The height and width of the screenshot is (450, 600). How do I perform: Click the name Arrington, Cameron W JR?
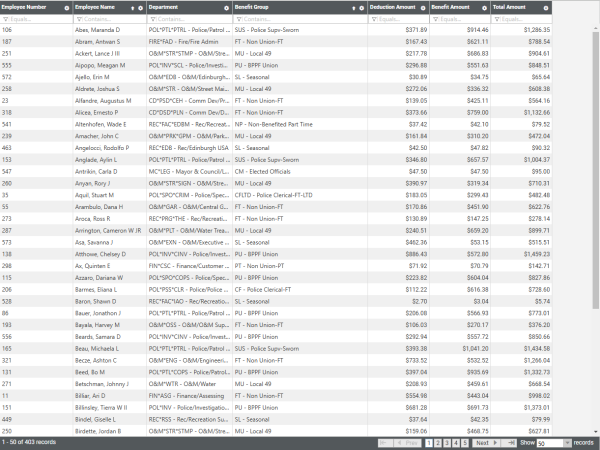click(108, 231)
